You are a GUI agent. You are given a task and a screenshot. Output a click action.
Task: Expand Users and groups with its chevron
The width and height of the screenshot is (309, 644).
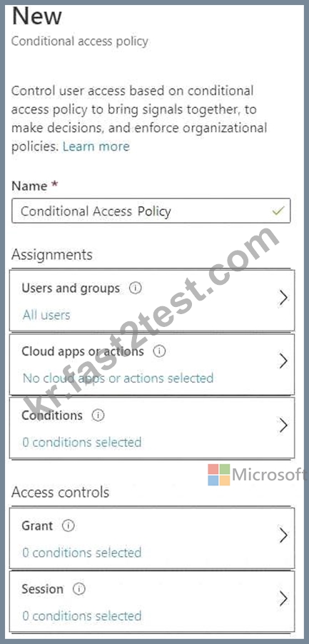tap(283, 298)
